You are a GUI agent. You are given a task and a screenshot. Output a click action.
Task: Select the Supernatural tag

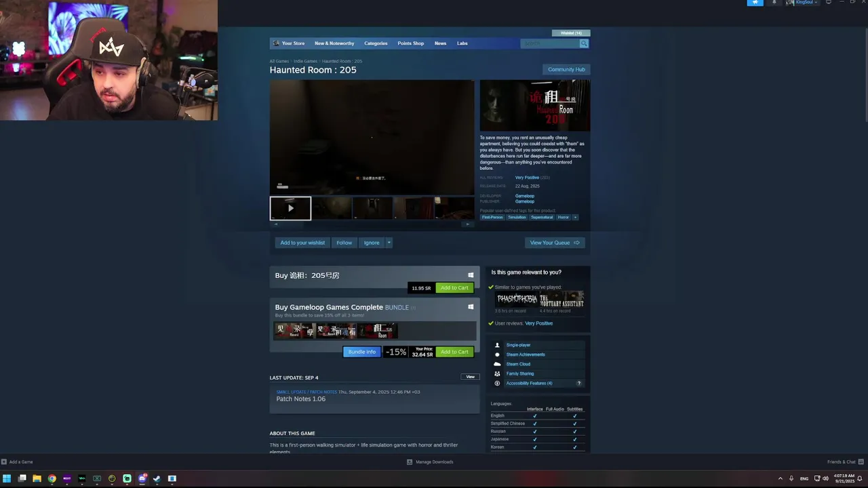tap(542, 218)
